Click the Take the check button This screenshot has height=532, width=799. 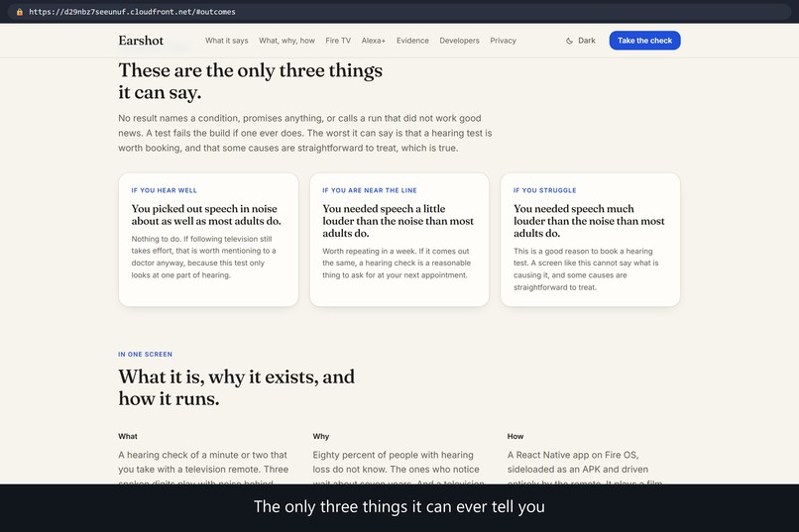coord(644,41)
